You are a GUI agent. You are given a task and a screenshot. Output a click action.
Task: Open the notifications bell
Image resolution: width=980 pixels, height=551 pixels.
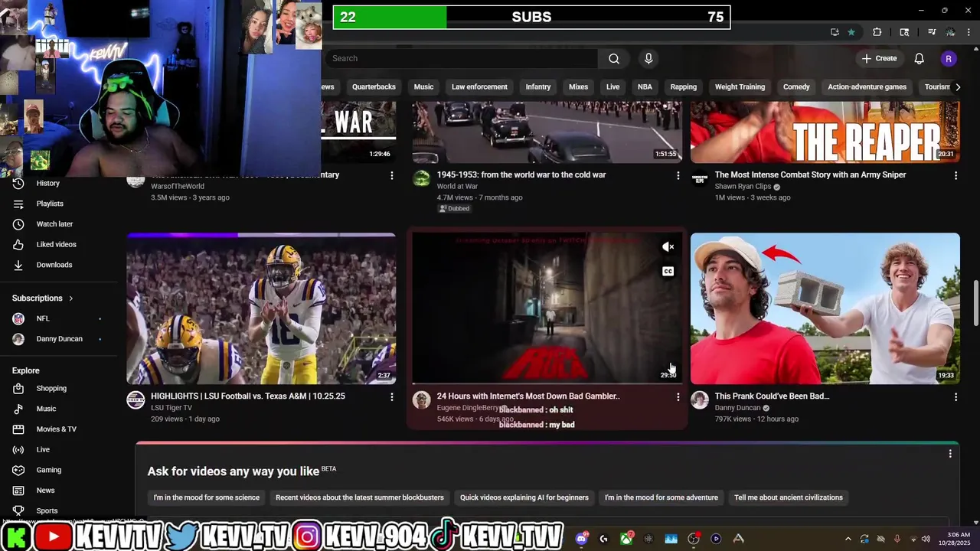point(919,58)
